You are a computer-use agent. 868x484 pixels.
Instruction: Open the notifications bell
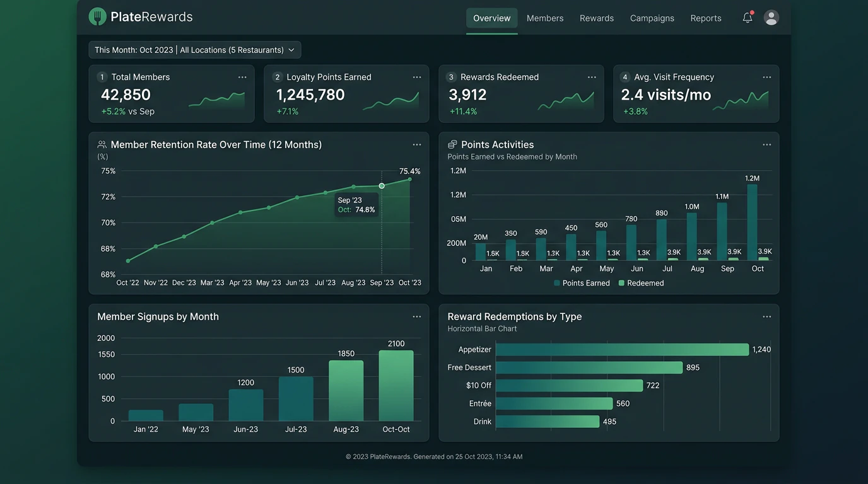[748, 18]
